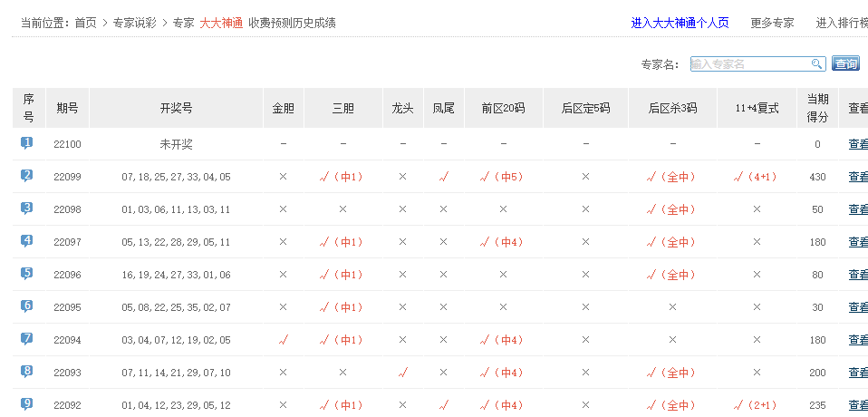The image size is (868, 417).
Task: Click rank badge number 8 icon
Action: click(x=27, y=372)
